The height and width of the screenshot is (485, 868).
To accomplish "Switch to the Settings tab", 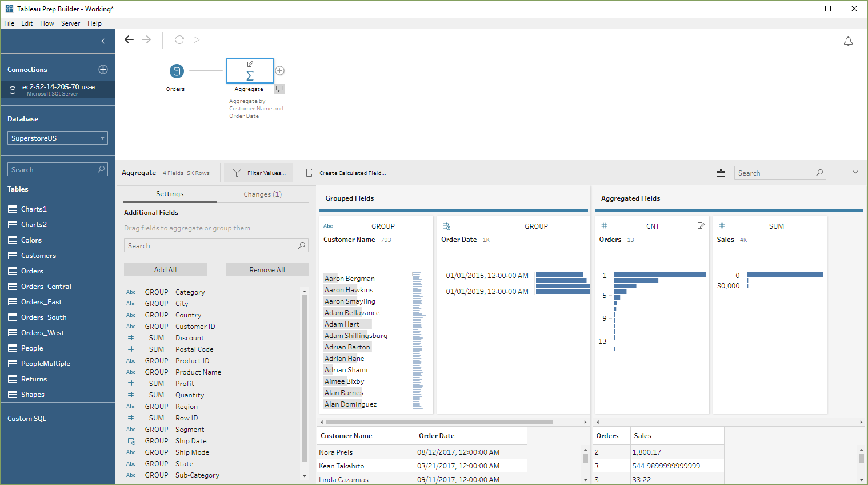I will pos(170,194).
